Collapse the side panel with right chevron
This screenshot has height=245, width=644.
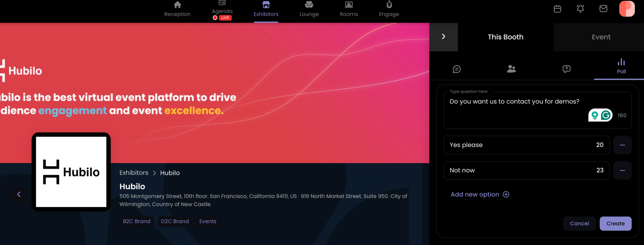[x=444, y=37]
